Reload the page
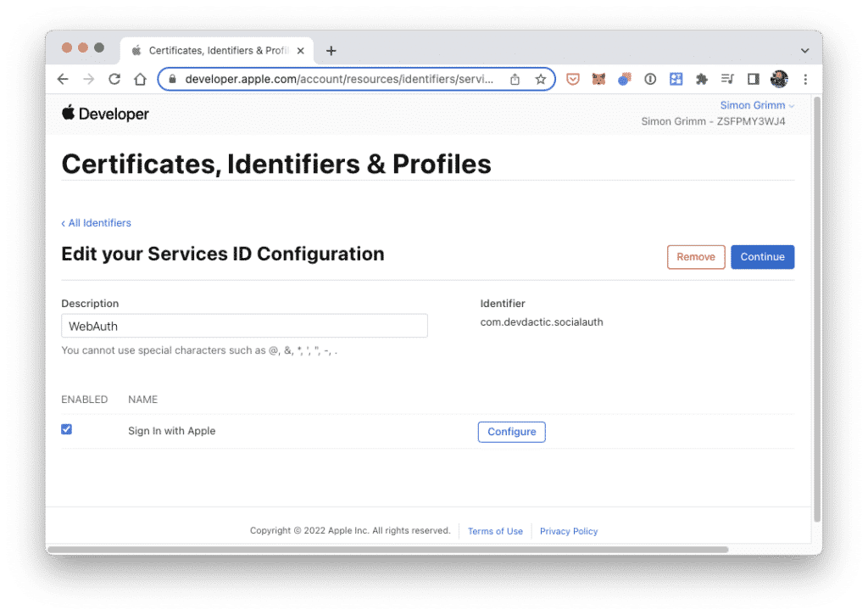This screenshot has height=615, width=868. pyautogui.click(x=114, y=78)
